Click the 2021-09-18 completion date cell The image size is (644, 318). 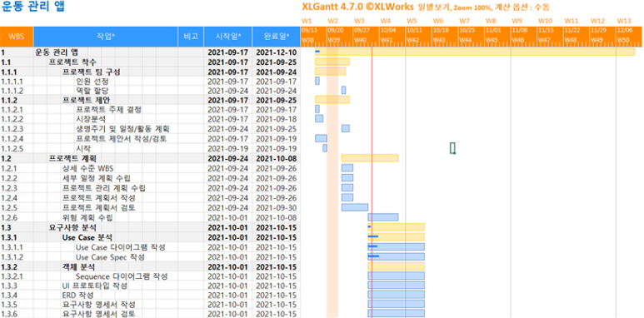coord(277,119)
